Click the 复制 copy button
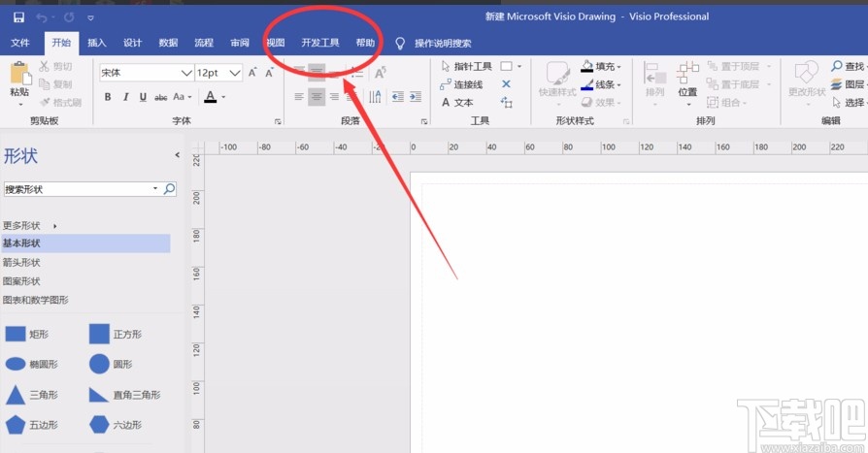 [55, 84]
